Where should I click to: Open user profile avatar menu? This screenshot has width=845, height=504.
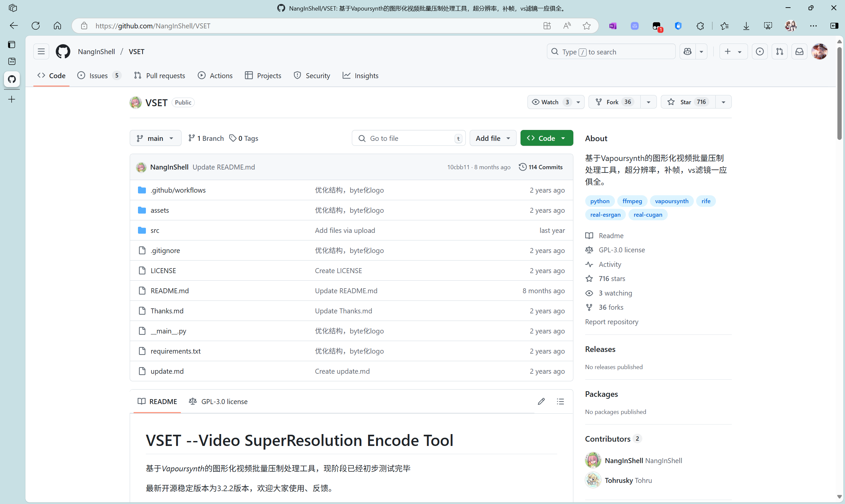coord(820,52)
